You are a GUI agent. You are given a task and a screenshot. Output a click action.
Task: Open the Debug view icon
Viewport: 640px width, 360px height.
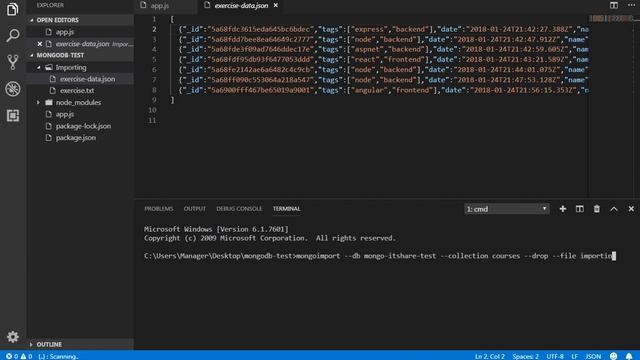[13, 89]
